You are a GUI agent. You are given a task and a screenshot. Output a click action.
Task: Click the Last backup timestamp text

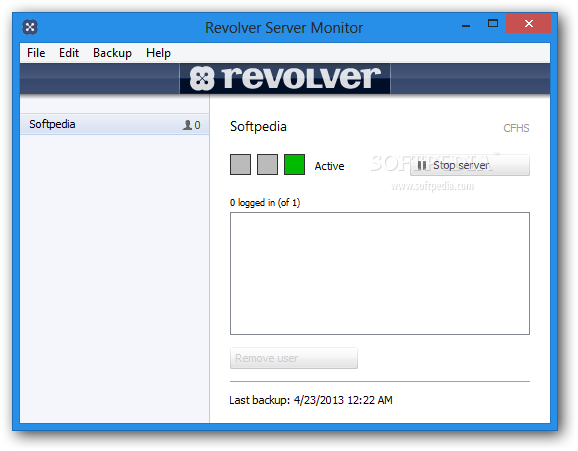tap(311, 400)
